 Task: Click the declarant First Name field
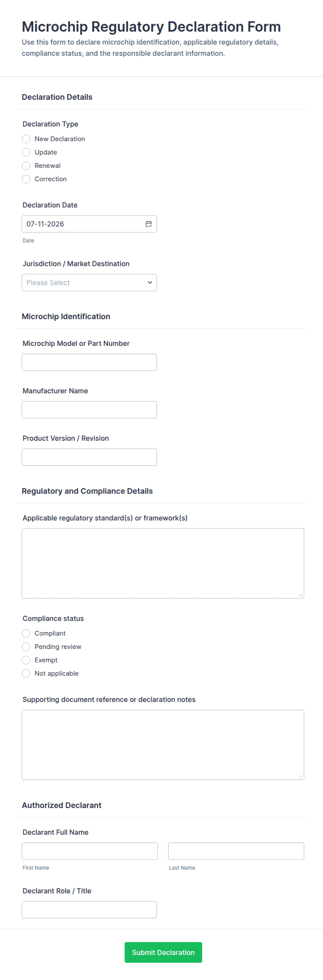90,851
